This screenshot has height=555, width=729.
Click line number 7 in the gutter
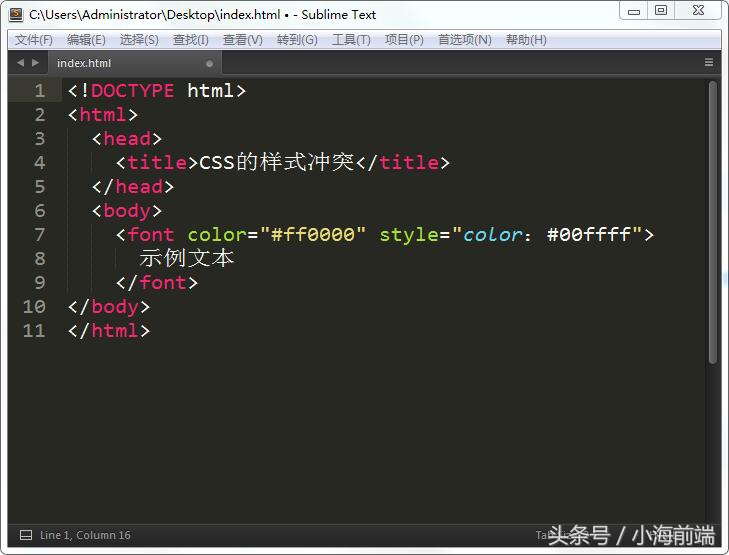click(40, 235)
